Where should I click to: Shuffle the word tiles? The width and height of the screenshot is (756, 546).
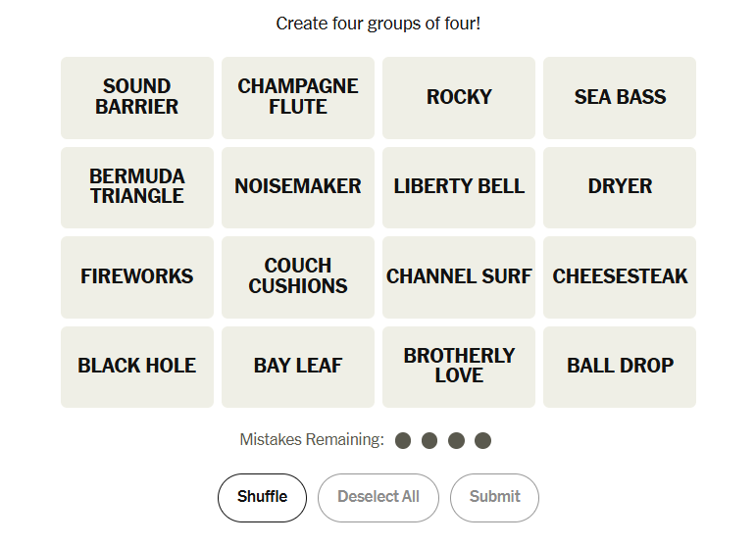tap(262, 497)
